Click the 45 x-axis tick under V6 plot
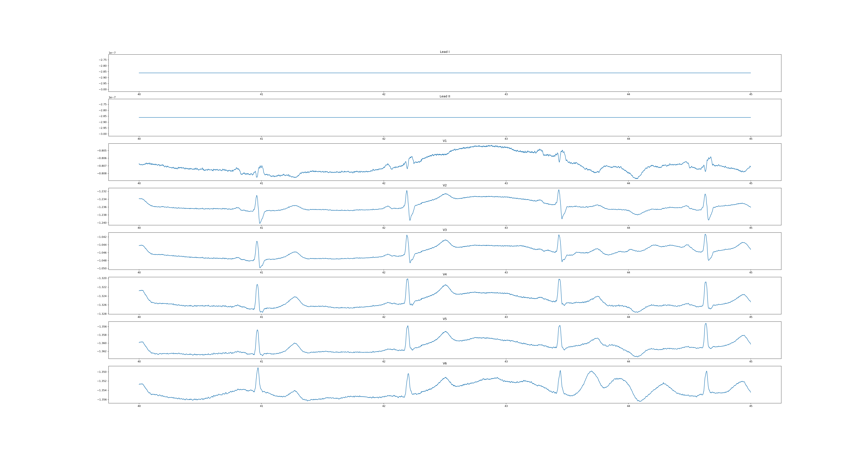The width and height of the screenshot is (868, 453). [750, 406]
